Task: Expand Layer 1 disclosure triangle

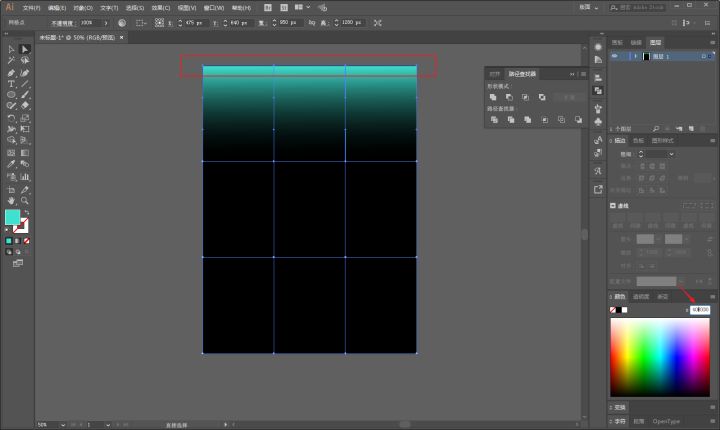Action: point(635,57)
